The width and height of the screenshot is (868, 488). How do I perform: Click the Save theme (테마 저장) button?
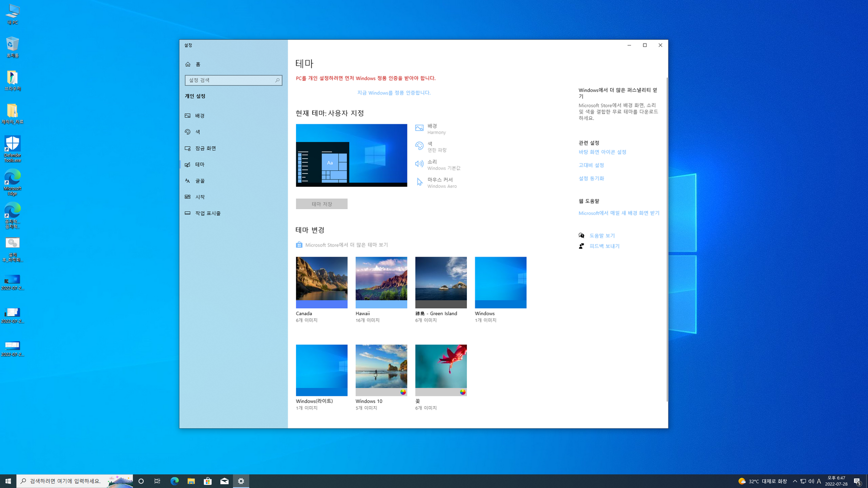tap(322, 204)
